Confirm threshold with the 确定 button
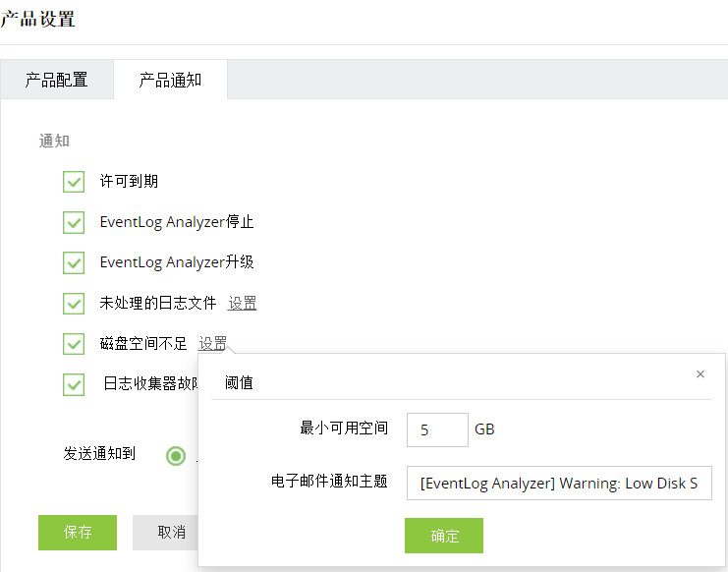Image resolution: width=728 pixels, height=572 pixels. pyautogui.click(x=444, y=536)
